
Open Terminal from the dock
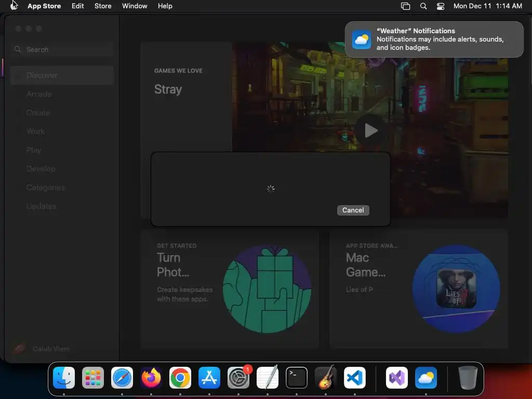[297, 378]
